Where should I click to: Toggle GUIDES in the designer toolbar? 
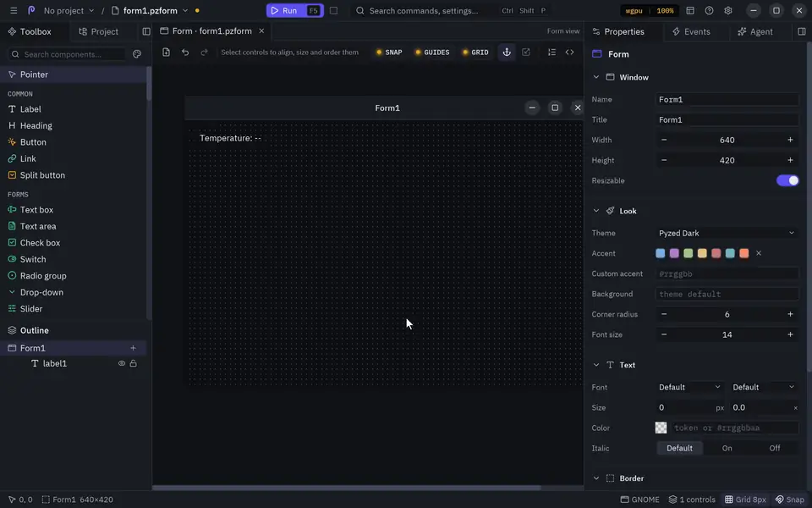point(432,52)
